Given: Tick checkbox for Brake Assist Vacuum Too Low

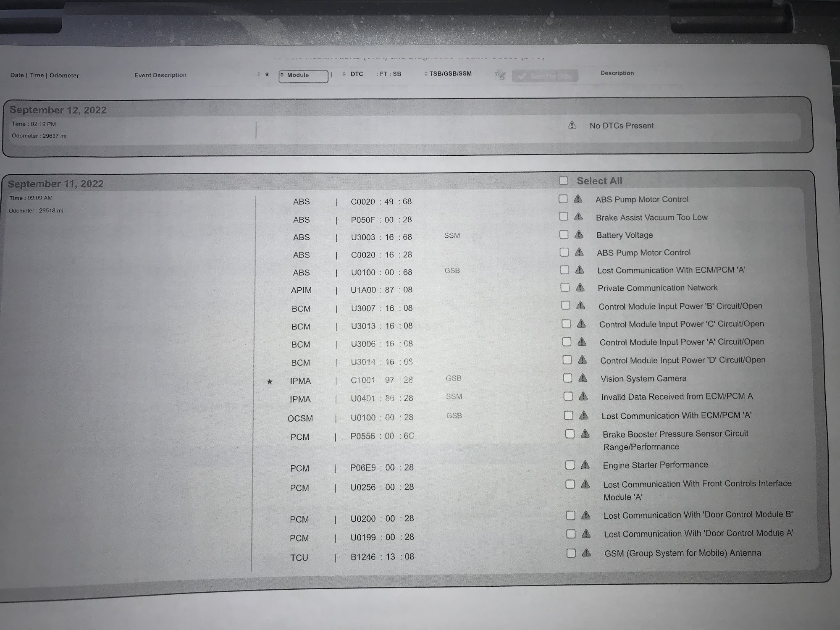Looking at the screenshot, I should point(564,217).
